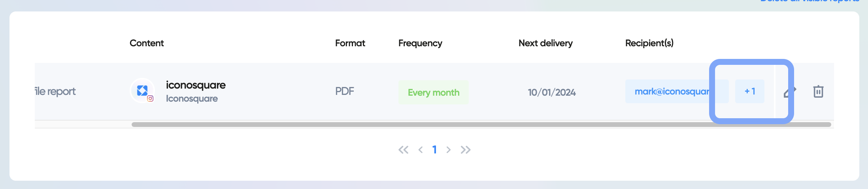Select page 1 in pagination

(x=434, y=150)
